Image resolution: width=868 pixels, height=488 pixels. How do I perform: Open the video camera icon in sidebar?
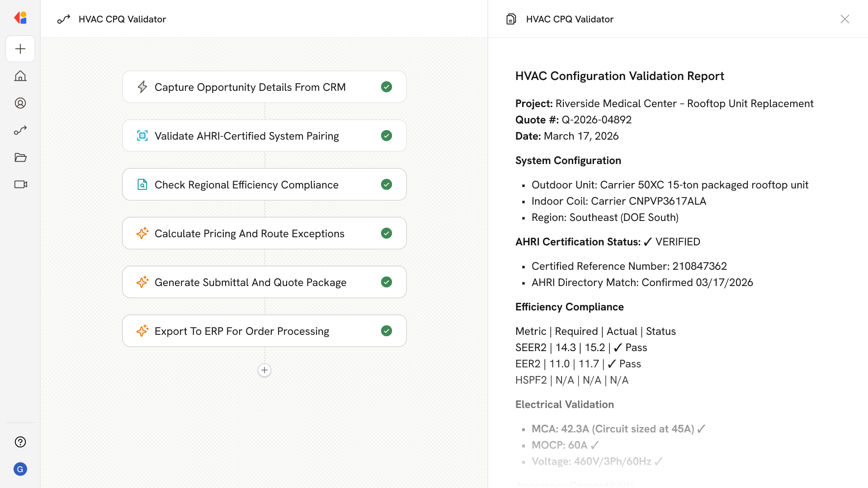point(20,184)
